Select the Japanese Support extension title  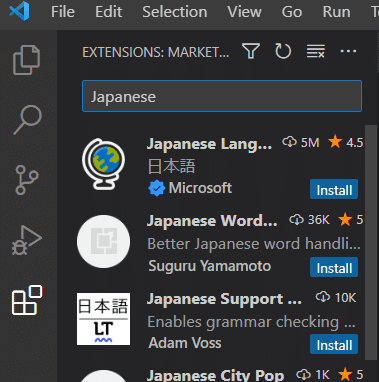[224, 299]
